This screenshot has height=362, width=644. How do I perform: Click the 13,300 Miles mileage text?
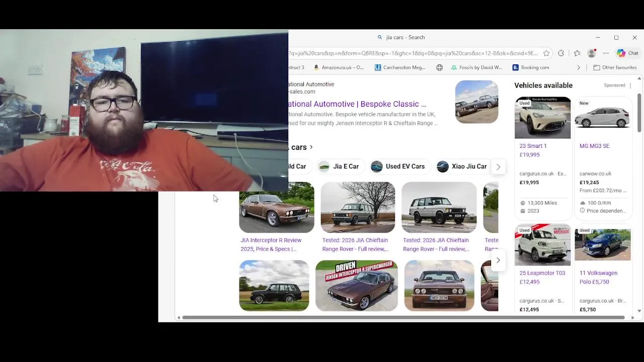pos(542,203)
